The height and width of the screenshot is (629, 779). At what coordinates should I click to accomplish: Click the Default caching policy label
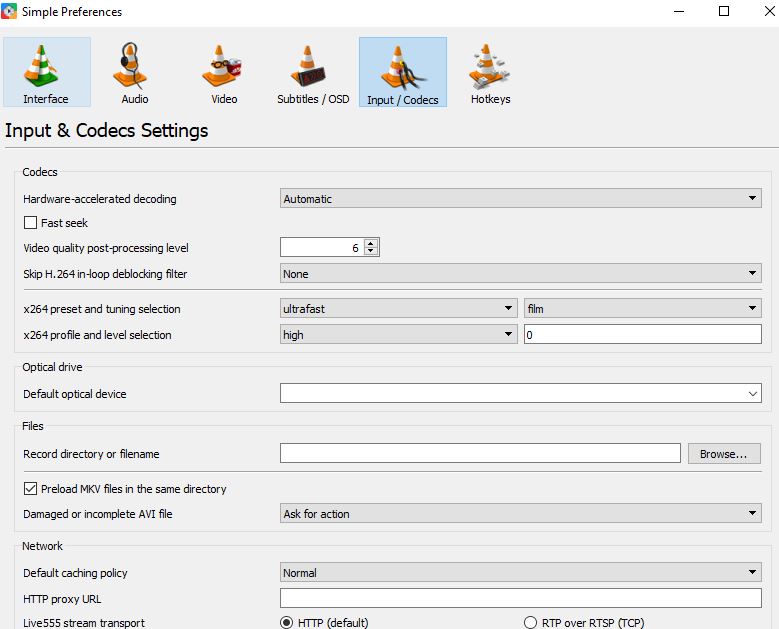[x=75, y=573]
